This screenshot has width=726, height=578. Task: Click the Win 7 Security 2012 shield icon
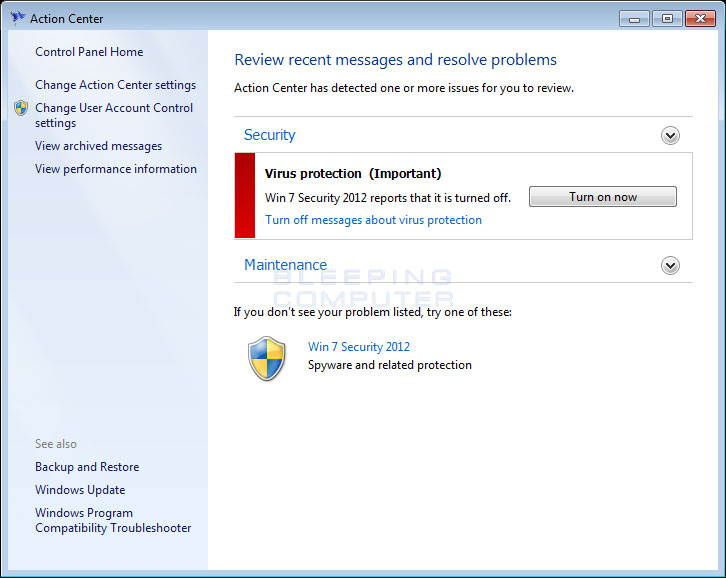pos(267,358)
